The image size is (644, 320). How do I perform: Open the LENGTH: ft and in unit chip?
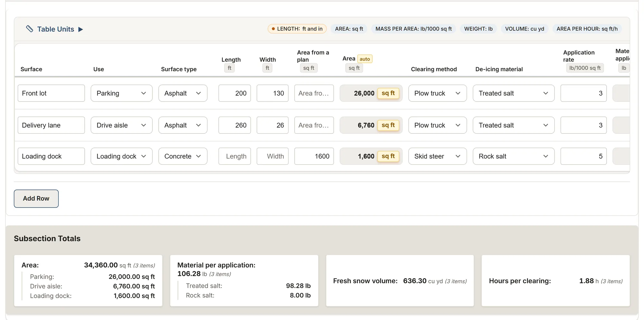pyautogui.click(x=297, y=29)
